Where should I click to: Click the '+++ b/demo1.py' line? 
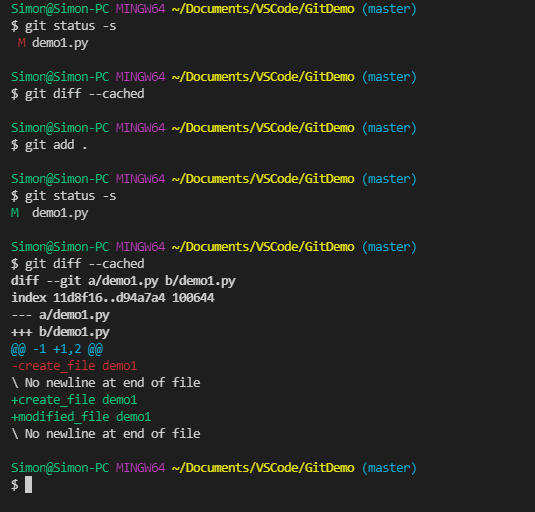click(x=60, y=332)
